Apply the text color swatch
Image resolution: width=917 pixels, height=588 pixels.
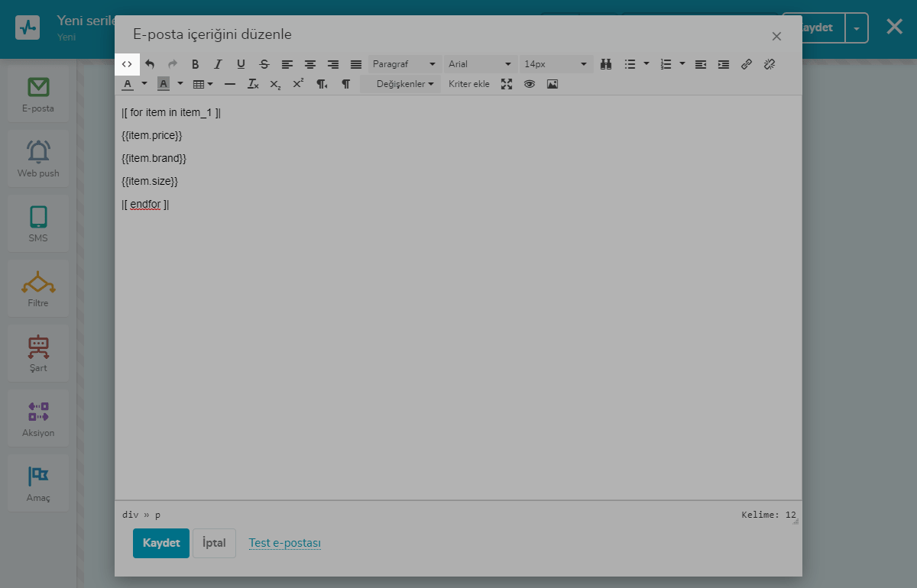(x=128, y=84)
